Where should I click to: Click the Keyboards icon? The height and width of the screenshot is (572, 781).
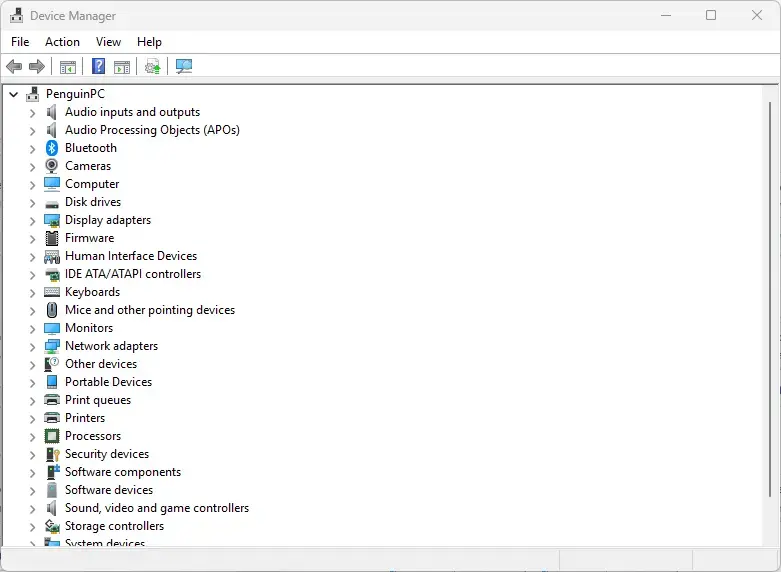coord(52,292)
